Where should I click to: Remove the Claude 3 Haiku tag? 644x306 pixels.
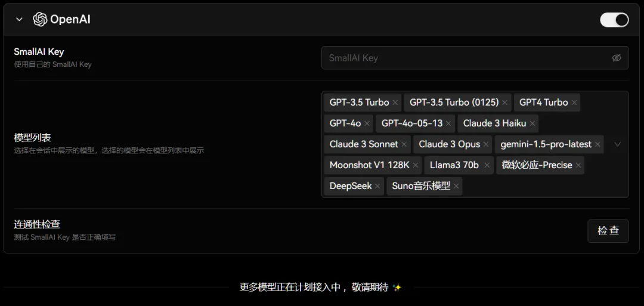(x=532, y=123)
